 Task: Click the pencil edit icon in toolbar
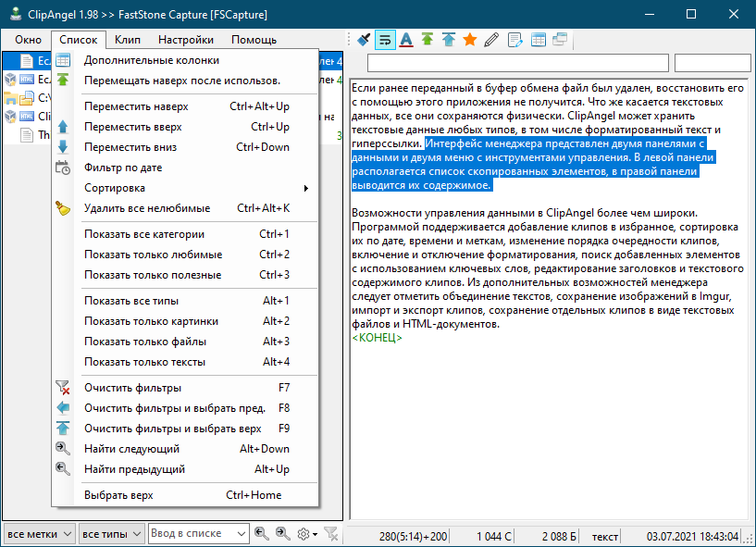pos(491,40)
